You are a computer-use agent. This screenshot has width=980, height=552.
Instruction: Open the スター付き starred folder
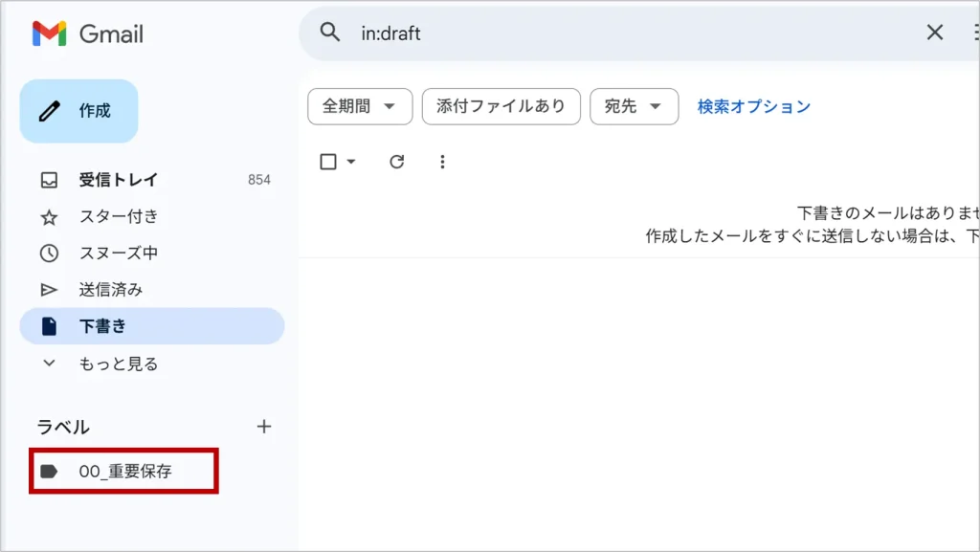pyautogui.click(x=118, y=216)
